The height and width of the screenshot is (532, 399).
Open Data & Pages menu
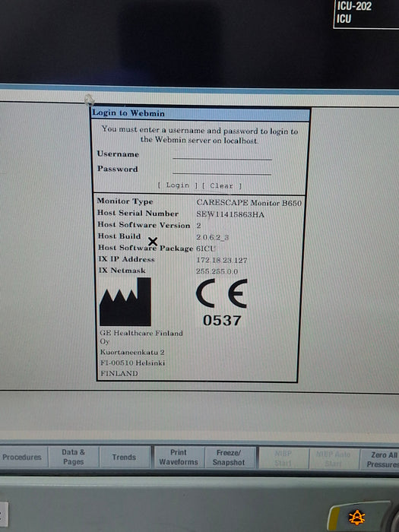[x=73, y=457]
